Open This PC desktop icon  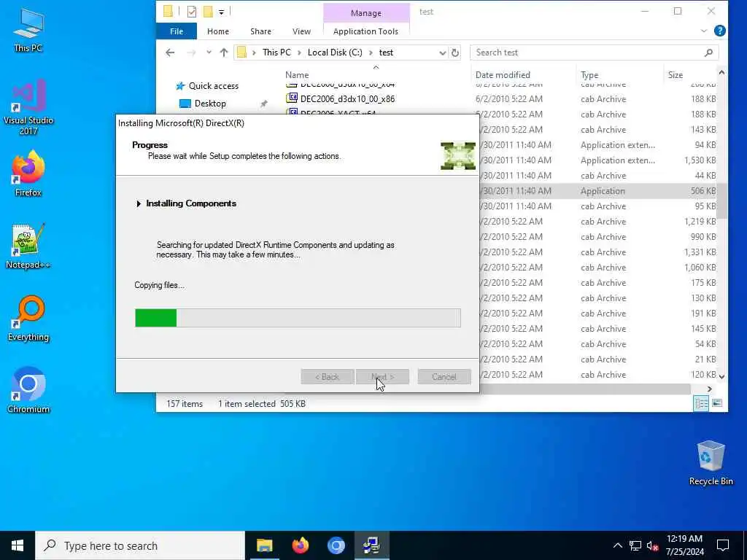click(28, 30)
